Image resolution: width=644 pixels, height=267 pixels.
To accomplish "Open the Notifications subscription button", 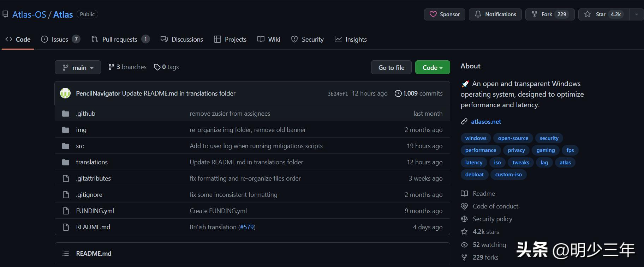I will (495, 14).
